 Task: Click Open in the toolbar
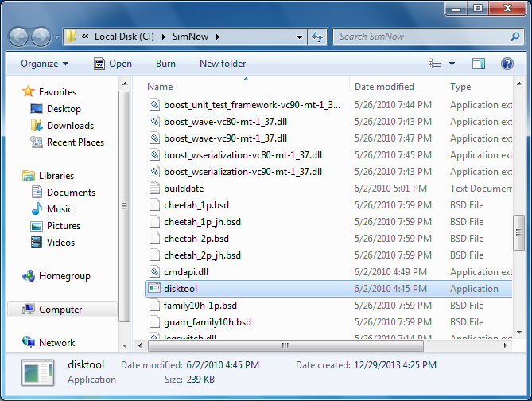point(113,64)
